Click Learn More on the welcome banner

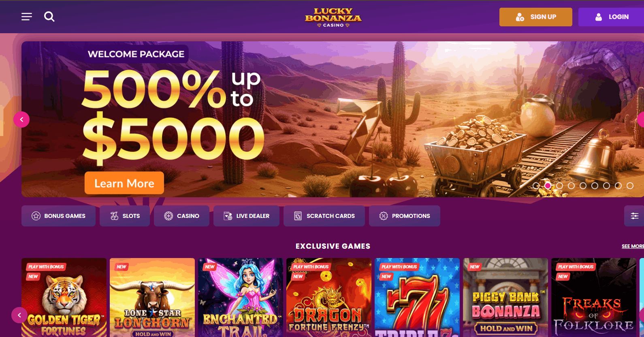124,183
